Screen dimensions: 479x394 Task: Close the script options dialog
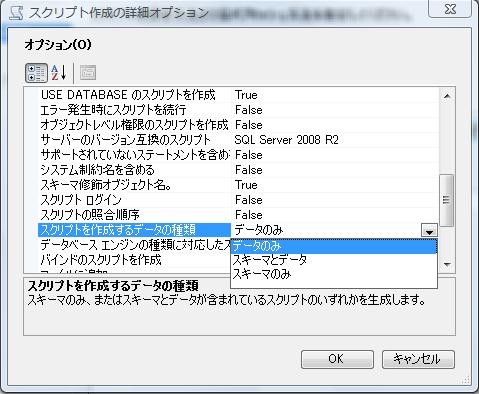click(450, 9)
